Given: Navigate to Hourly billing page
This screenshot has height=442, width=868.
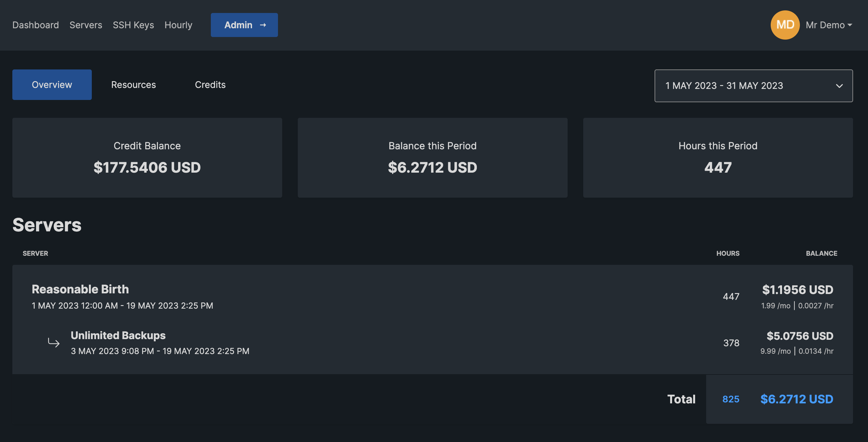Looking at the screenshot, I should pyautogui.click(x=178, y=25).
